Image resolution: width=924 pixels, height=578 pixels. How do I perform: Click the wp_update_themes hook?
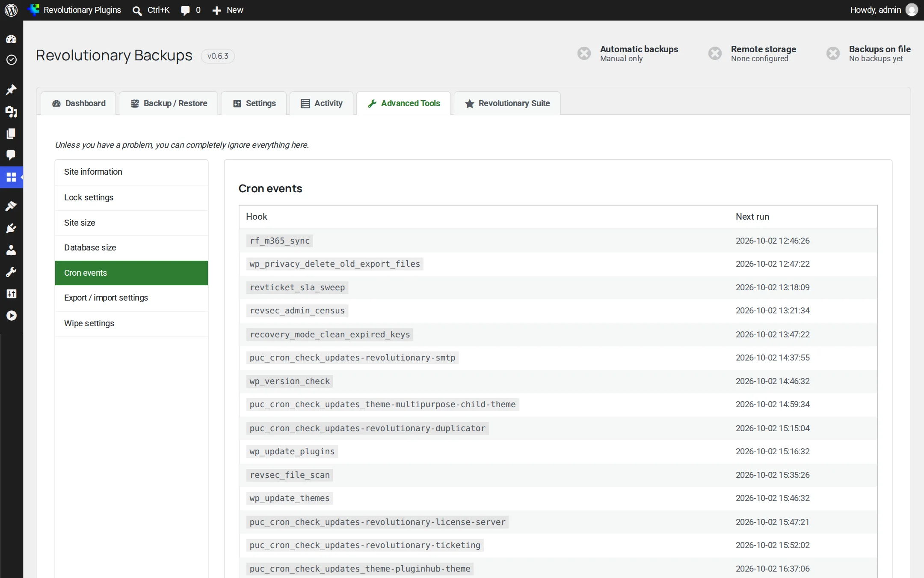point(290,498)
